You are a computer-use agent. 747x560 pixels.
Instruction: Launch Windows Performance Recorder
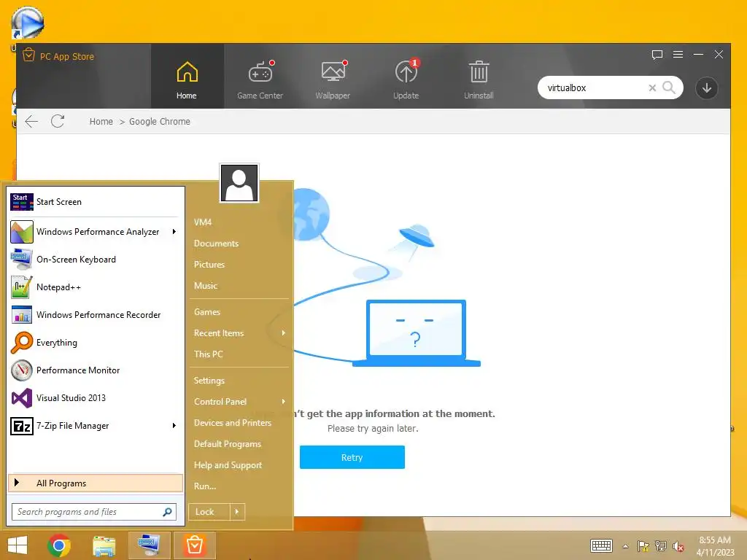[96, 315]
